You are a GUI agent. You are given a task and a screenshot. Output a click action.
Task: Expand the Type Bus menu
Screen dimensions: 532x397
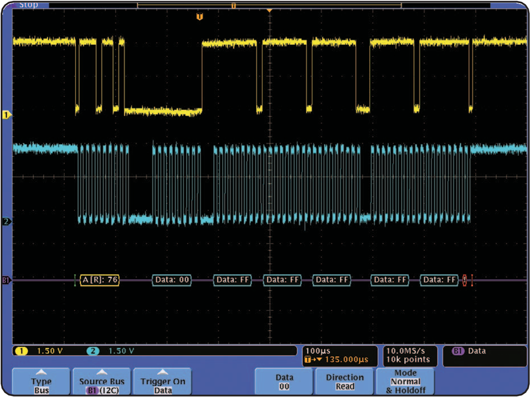41,382
